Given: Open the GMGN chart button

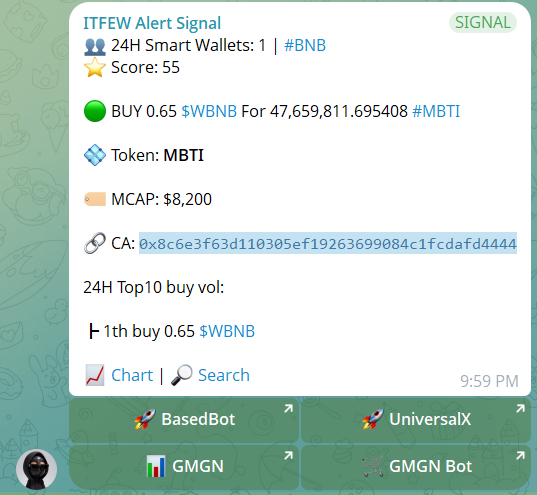Looking at the screenshot, I should 184,467.
